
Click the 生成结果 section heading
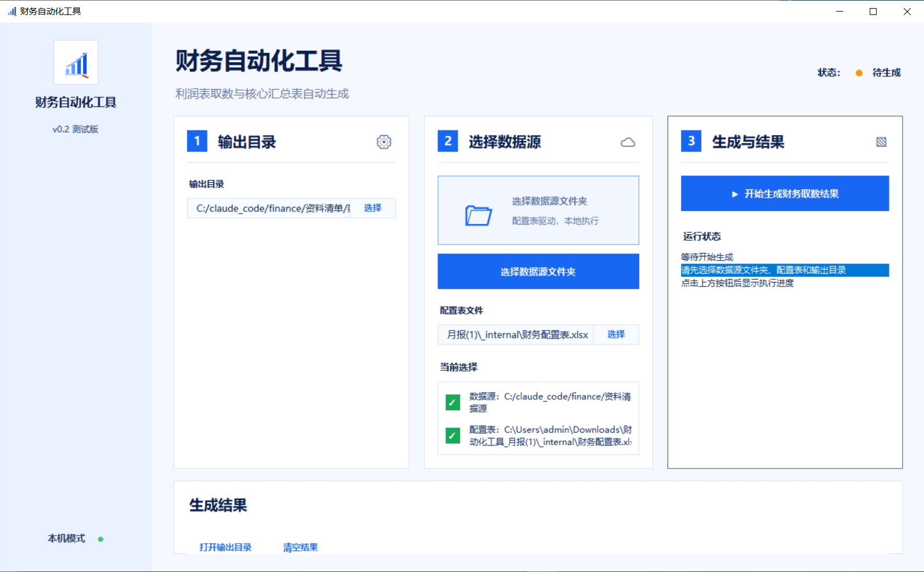218,506
